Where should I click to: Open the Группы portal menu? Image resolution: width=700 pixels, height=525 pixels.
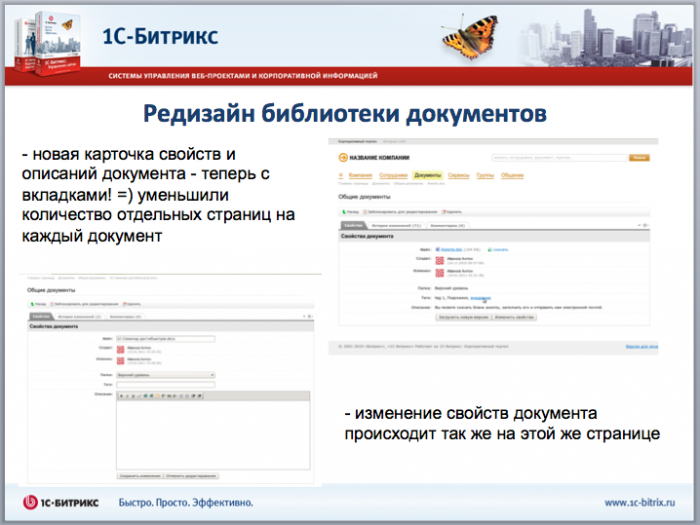(485, 175)
